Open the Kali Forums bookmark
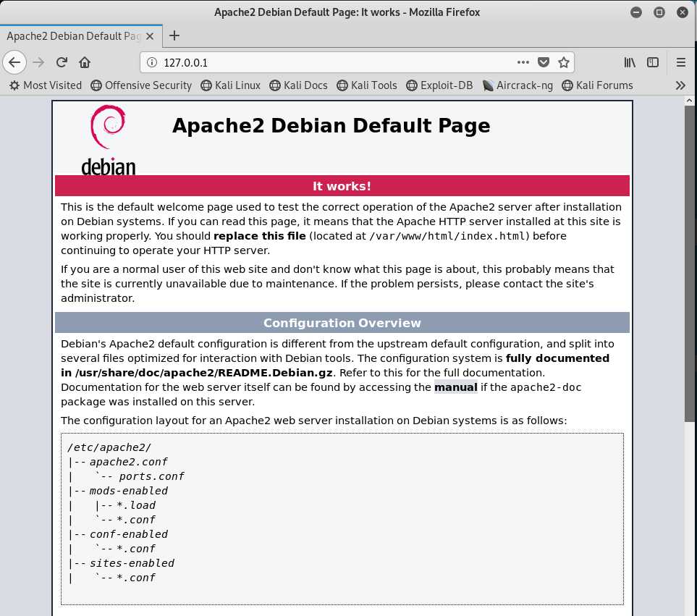Viewport: 697px width, 616px height. pos(597,85)
